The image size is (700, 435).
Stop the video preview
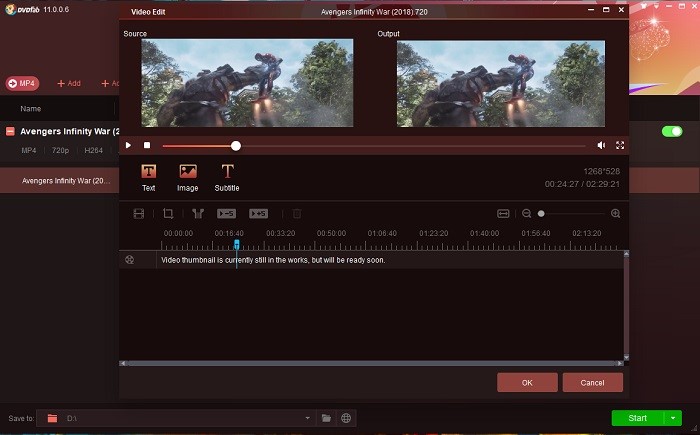pos(147,145)
